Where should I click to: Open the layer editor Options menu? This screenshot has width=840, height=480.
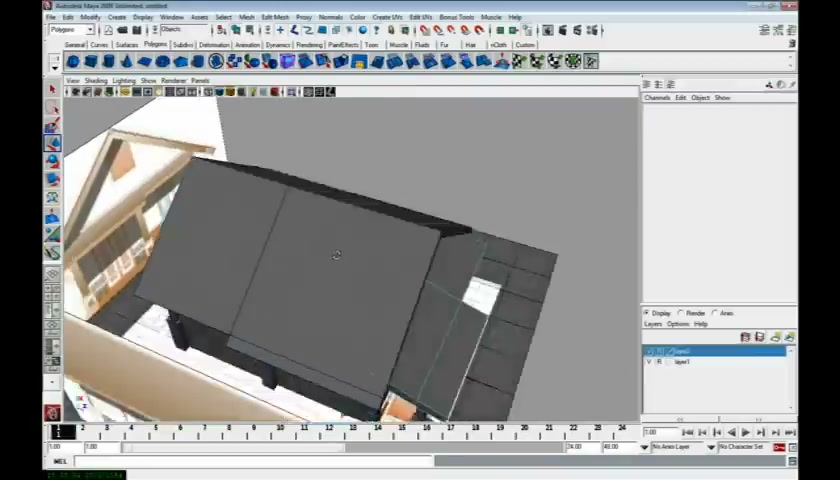pos(678,324)
